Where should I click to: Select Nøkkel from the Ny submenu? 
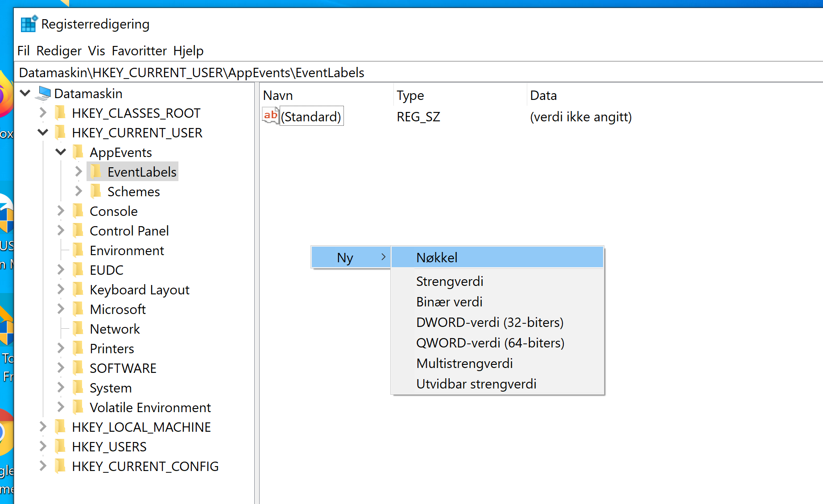436,257
